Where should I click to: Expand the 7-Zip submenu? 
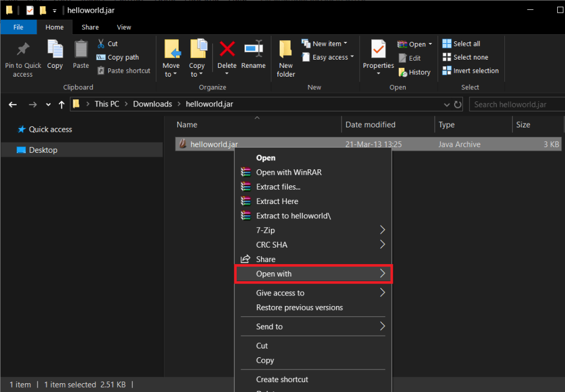[x=313, y=230]
